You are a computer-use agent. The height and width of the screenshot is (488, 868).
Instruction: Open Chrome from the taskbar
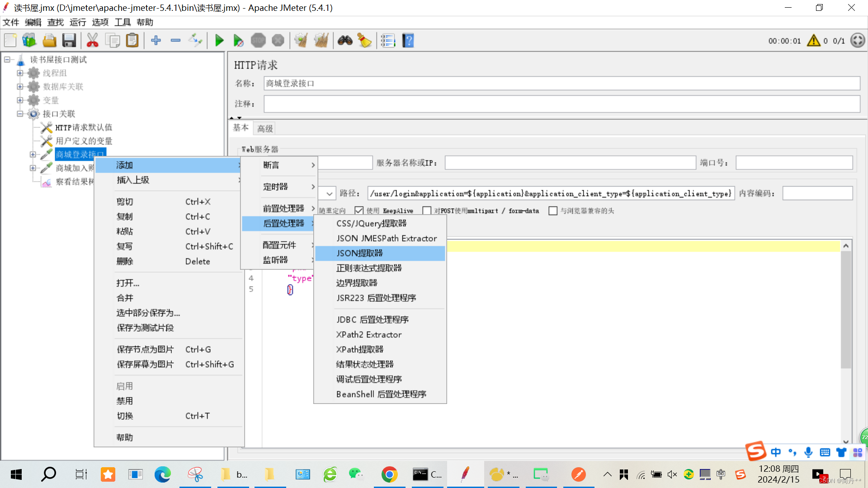pyautogui.click(x=389, y=474)
